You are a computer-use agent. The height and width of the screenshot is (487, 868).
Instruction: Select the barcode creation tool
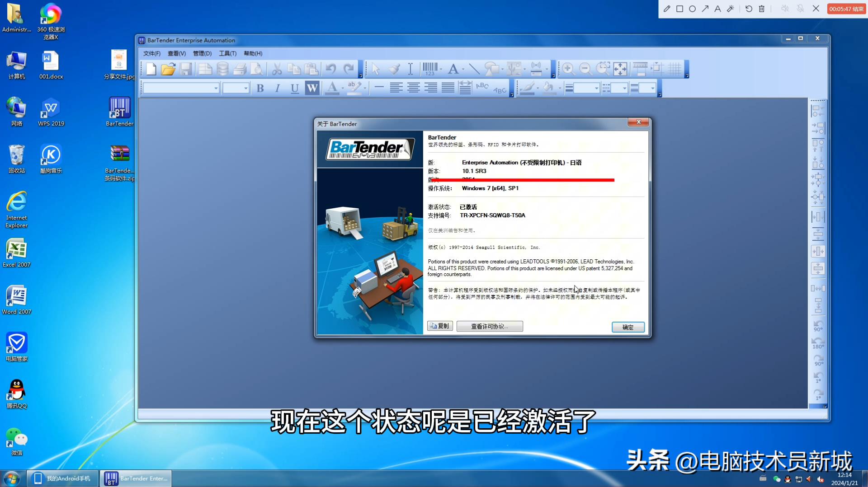click(430, 69)
